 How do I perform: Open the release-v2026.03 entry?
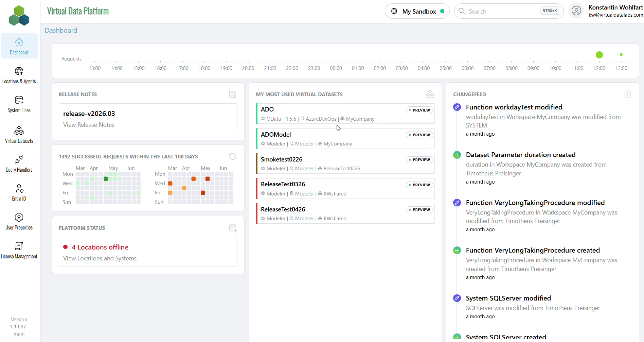point(148,118)
